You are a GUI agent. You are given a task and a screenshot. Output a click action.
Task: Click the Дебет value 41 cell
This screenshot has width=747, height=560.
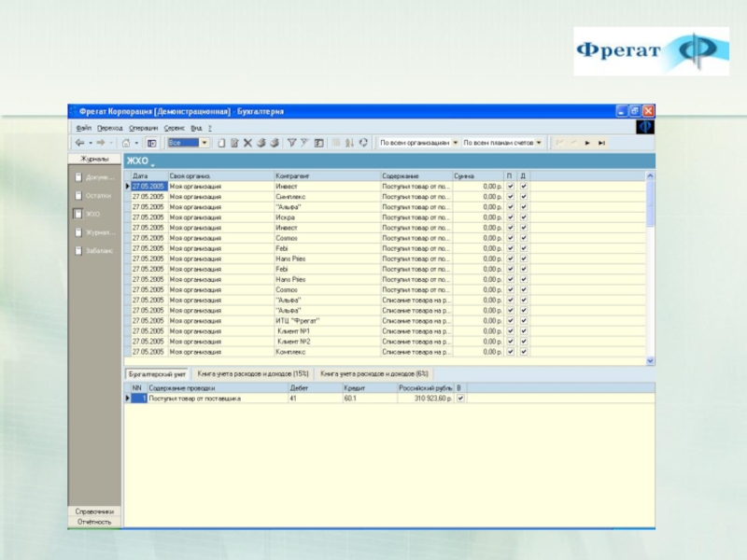(315, 399)
